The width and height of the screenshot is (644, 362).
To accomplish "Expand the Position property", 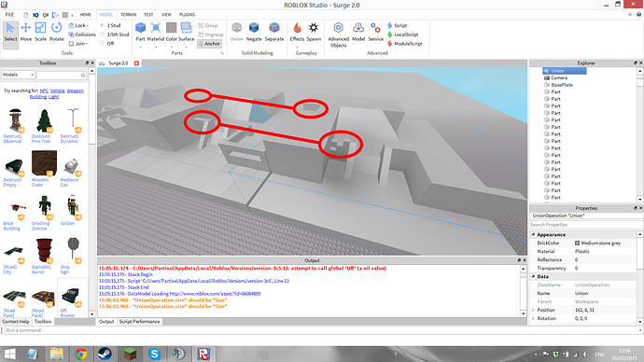I will point(534,311).
